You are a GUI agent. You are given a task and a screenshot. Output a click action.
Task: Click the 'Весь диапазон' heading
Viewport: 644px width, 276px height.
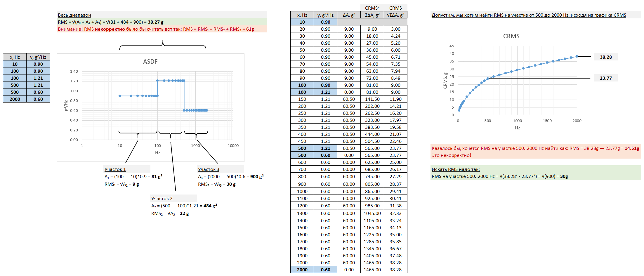74,15
